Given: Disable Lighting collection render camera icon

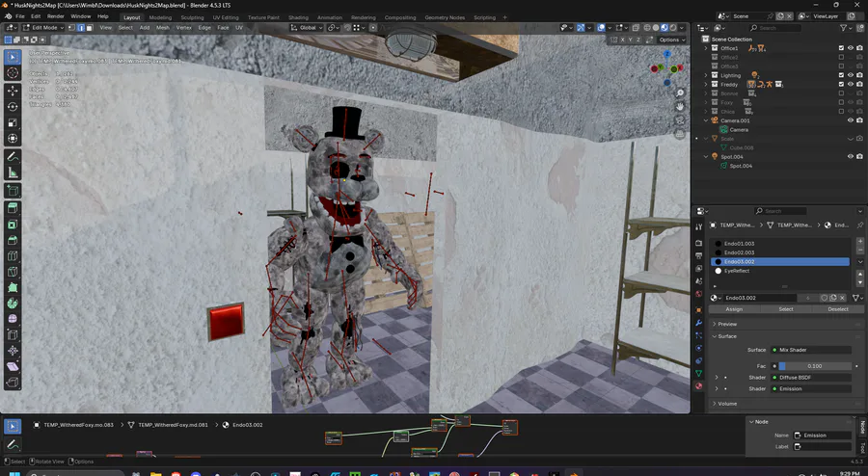Looking at the screenshot, I should (859, 75).
